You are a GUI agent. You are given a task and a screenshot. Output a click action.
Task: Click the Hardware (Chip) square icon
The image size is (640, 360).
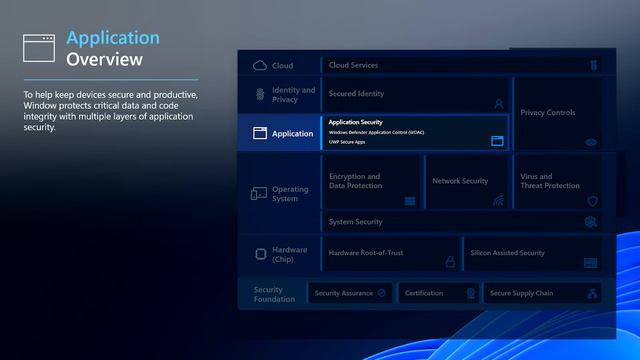point(261,254)
